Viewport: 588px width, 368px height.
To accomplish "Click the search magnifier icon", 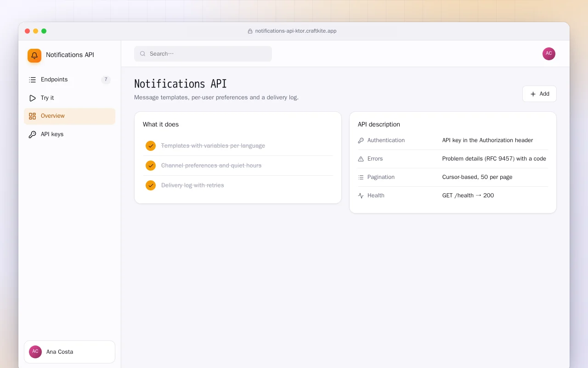I will (142, 54).
